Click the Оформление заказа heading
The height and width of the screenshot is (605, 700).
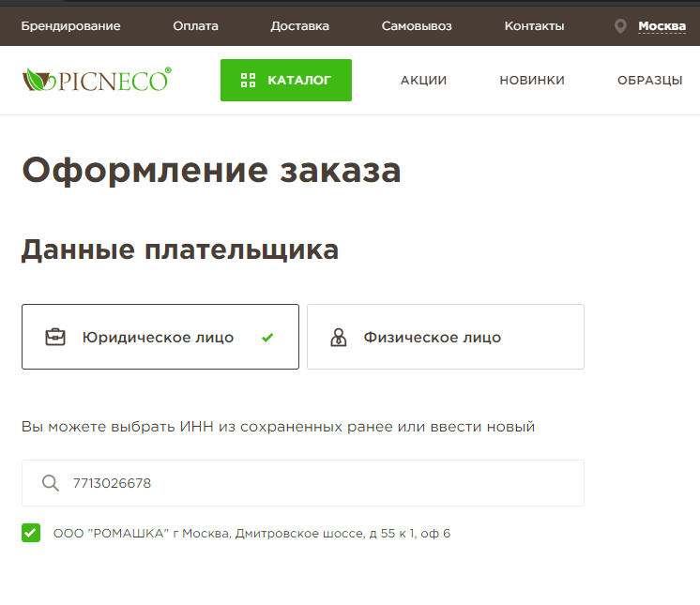coord(211,171)
